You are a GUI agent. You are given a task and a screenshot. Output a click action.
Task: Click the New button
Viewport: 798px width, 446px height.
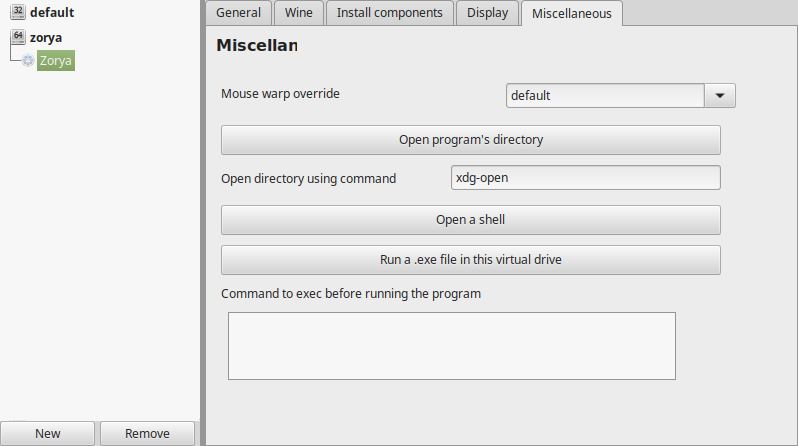[47, 433]
